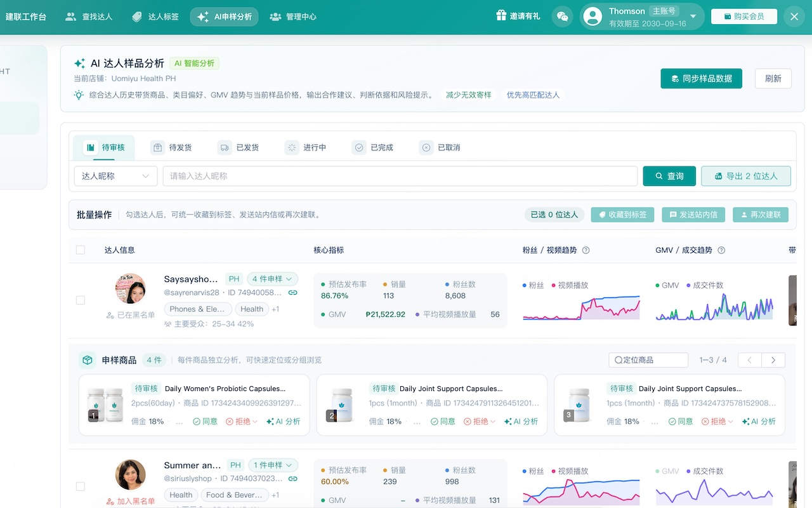Switch to the 进行中 tab
Image resolution: width=812 pixels, height=508 pixels.
(x=306, y=147)
